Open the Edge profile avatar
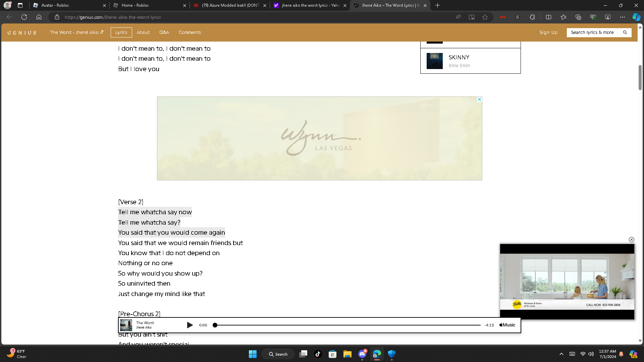The height and width of the screenshot is (362, 644). coord(7,5)
